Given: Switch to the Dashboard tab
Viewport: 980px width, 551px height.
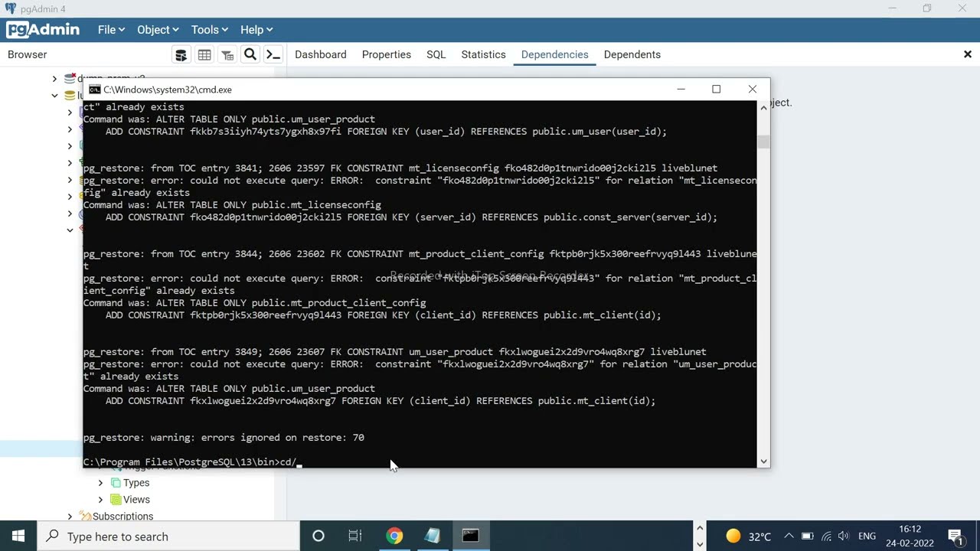Looking at the screenshot, I should coord(321,54).
